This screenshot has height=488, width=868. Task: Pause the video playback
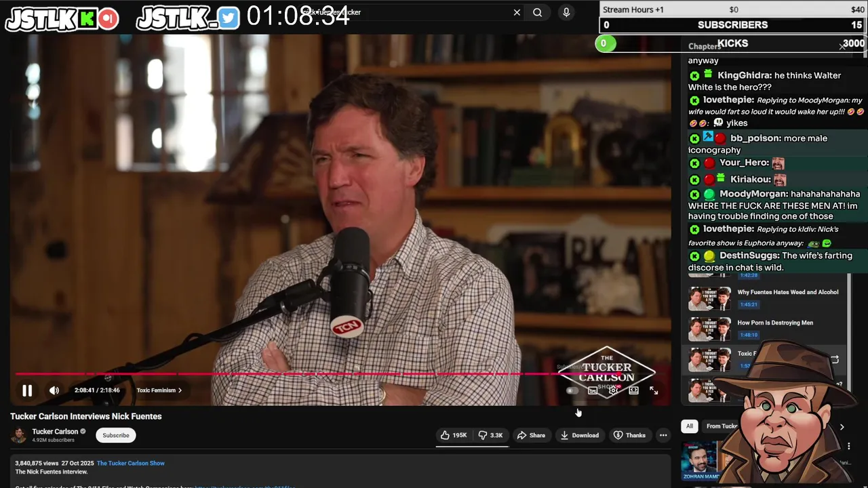click(x=27, y=390)
